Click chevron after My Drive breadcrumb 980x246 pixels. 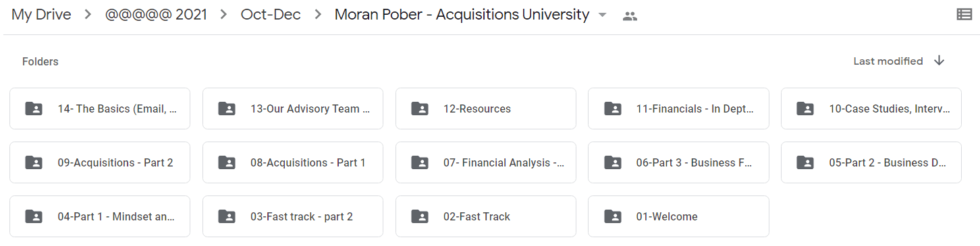[x=88, y=15]
